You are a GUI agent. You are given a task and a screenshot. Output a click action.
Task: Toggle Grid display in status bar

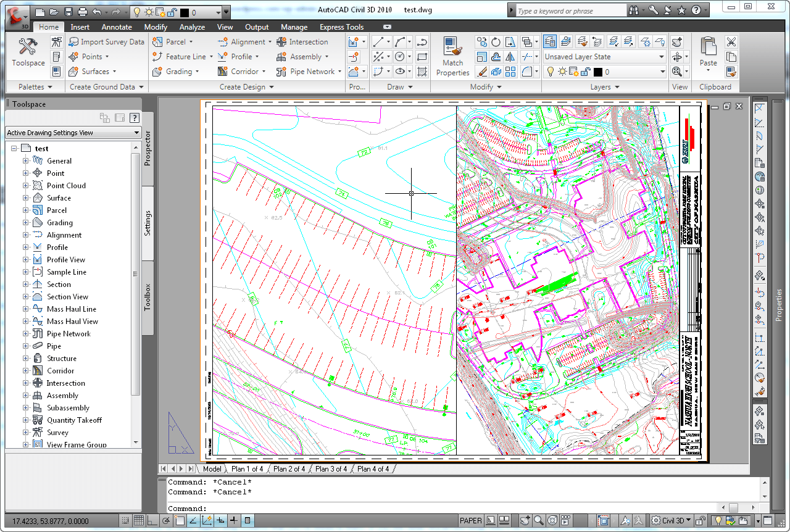(139, 520)
